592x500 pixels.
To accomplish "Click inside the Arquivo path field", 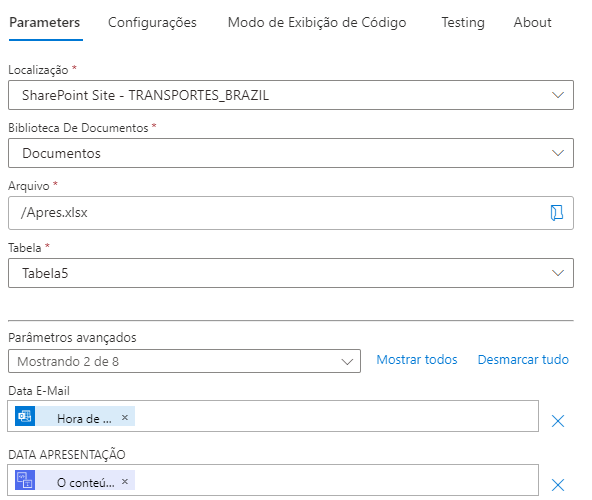I will (279, 213).
